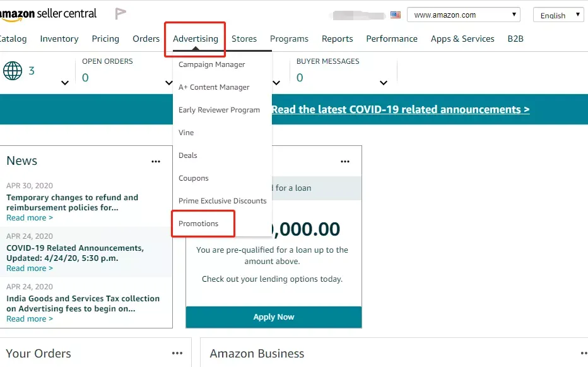The height and width of the screenshot is (367, 588).
Task: Open the News panel three-dot menu
Action: pos(156,162)
